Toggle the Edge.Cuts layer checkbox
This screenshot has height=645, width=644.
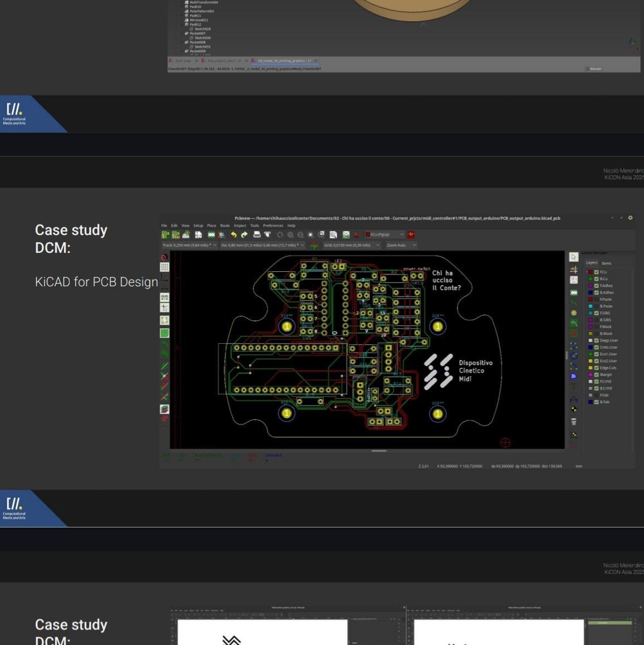pos(596,368)
